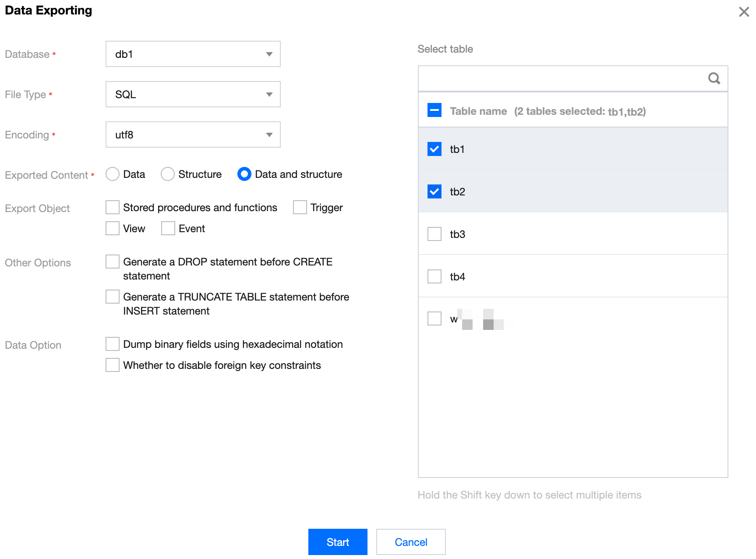Check the View export object
Screen dimensions: 756x559
(113, 228)
